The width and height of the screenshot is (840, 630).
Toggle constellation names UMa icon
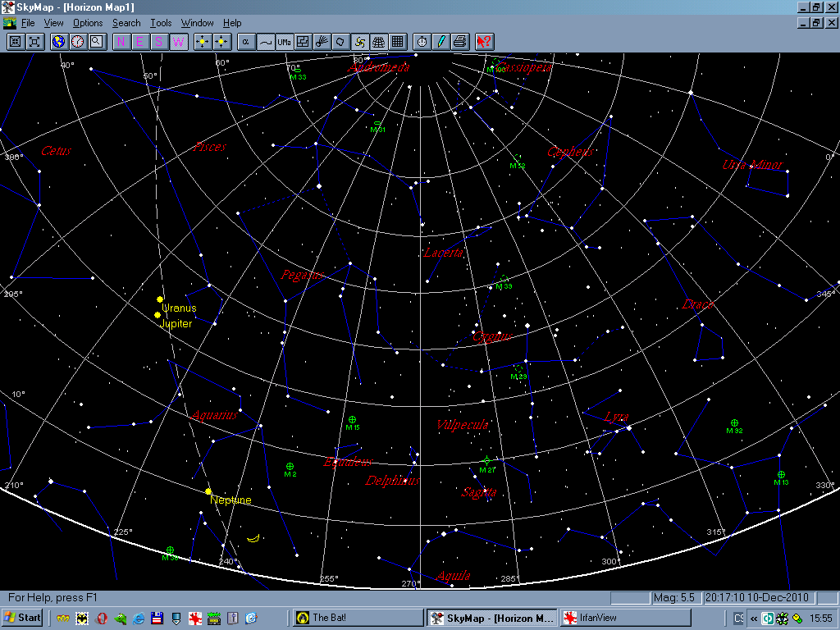[x=284, y=42]
